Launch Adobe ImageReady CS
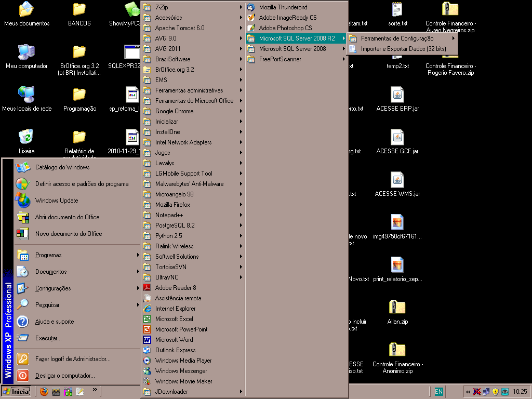532x399 pixels. (x=297, y=18)
